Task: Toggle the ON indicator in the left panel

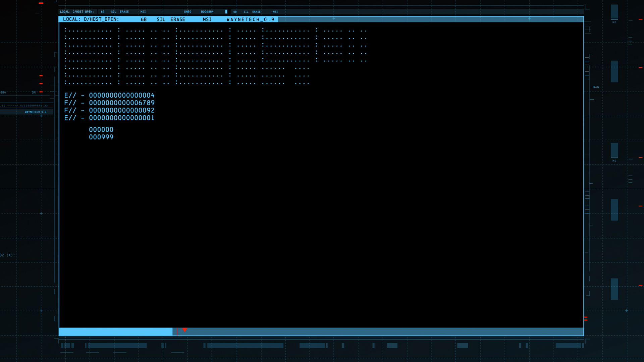Action: point(34,93)
